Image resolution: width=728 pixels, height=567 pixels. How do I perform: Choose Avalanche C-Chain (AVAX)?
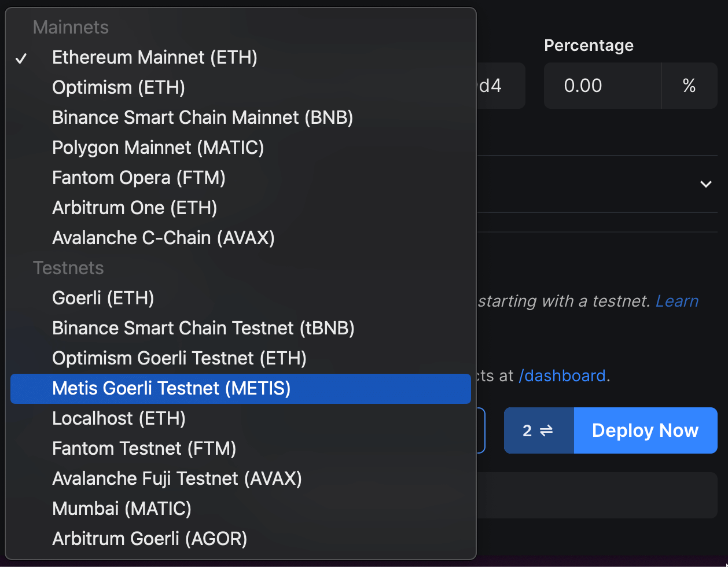click(163, 238)
